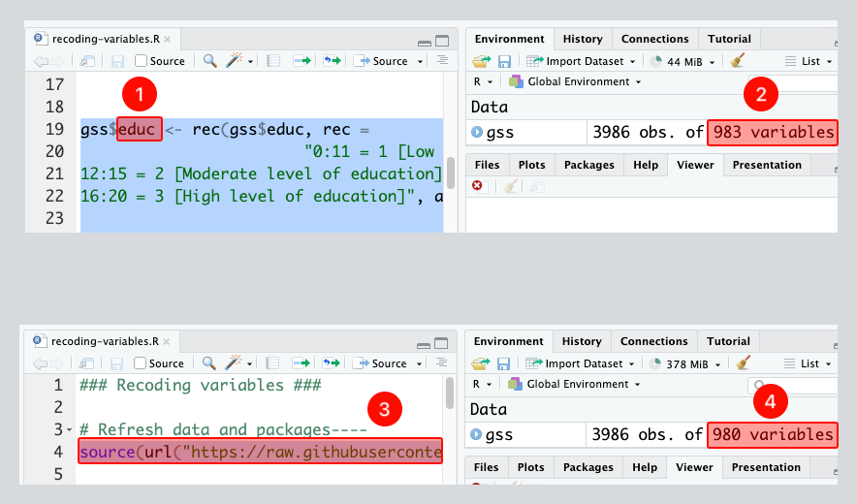Click compile report notebook icon in lower editor
This screenshot has width=857, height=504.
272,362
